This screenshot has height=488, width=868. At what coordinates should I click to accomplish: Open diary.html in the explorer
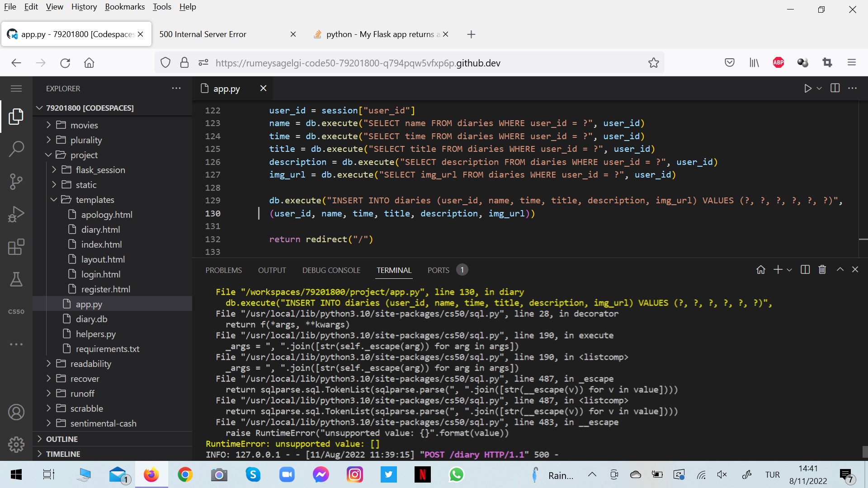point(100,230)
